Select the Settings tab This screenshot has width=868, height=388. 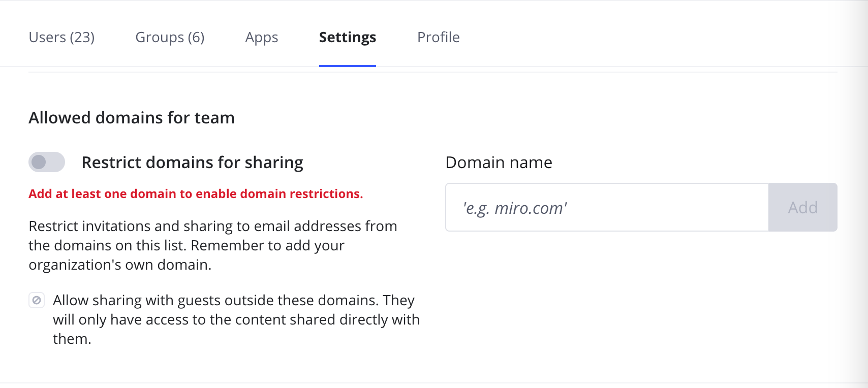(x=347, y=38)
